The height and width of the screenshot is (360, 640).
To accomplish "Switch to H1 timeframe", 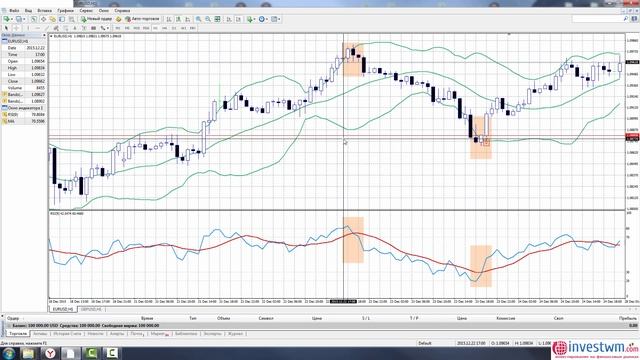I will (155, 28).
